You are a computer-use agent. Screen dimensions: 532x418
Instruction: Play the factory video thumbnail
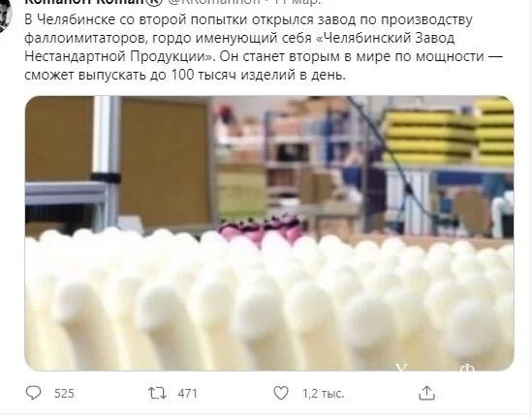269,234
